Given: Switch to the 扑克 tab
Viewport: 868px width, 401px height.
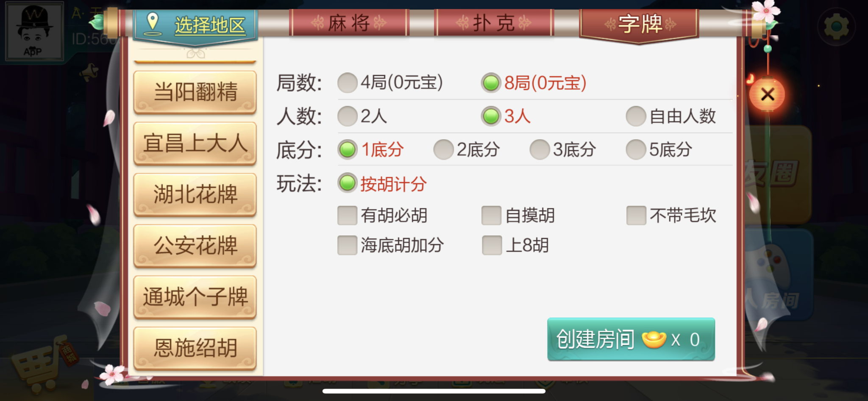Looking at the screenshot, I should point(494,23).
